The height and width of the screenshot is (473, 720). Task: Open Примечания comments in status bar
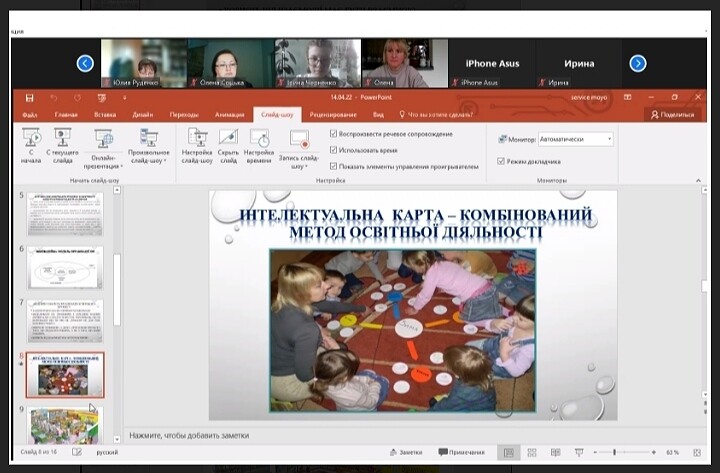[461, 452]
